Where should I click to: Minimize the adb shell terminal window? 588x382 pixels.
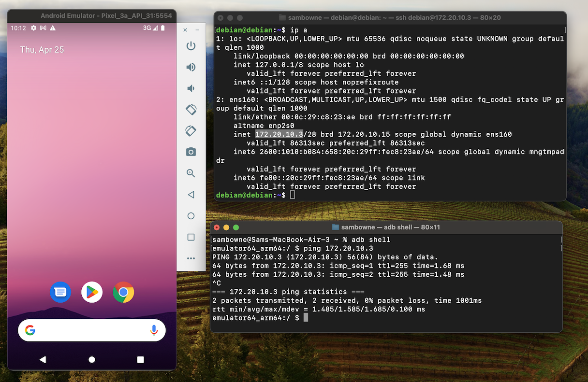click(x=226, y=227)
